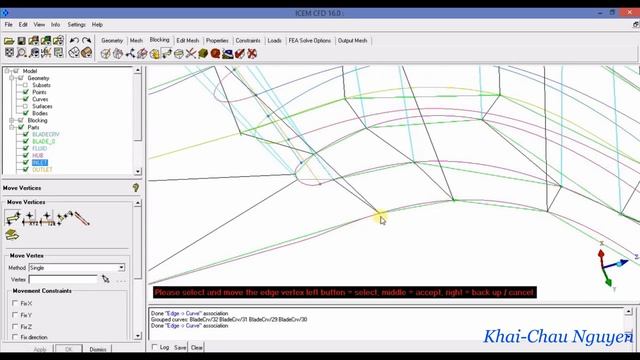Image resolution: width=640 pixels, height=360 pixels.
Task: Switch to the Output Mesh tab
Action: pos(353,40)
